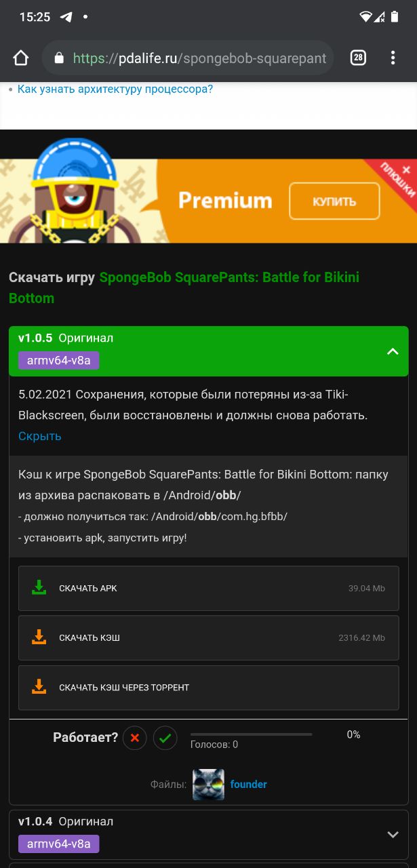
Task: Click the vote progress bar
Action: pos(252,734)
